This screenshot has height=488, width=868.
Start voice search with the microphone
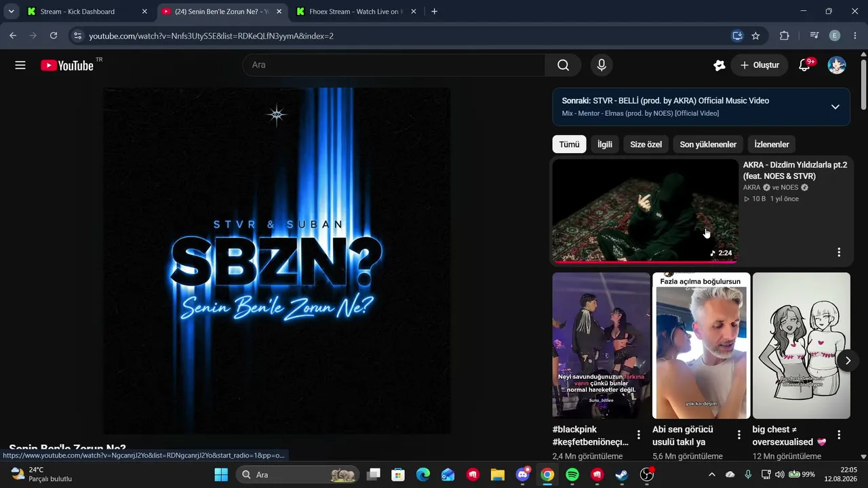[x=601, y=65]
